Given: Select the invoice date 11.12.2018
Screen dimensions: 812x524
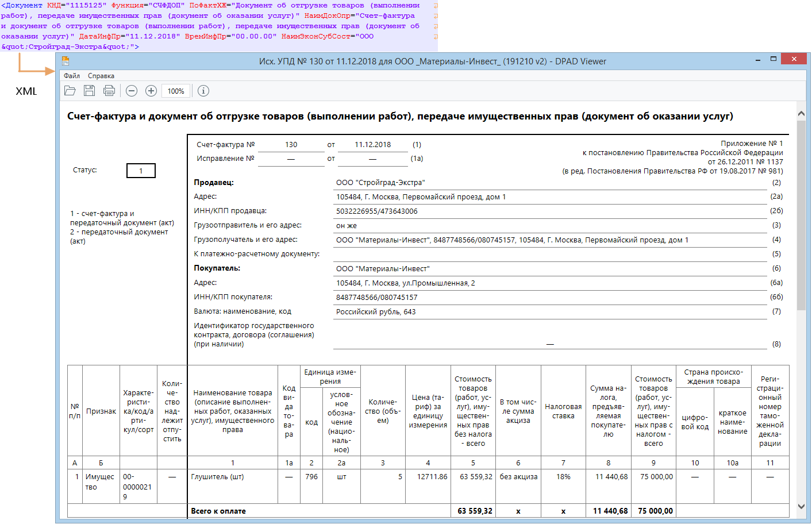Looking at the screenshot, I should [372, 145].
